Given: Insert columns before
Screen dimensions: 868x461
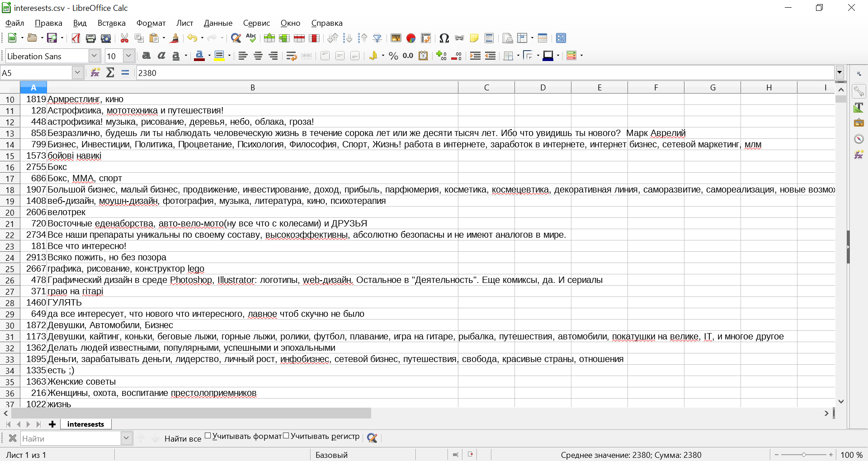Looking at the screenshot, I should coord(284,38).
